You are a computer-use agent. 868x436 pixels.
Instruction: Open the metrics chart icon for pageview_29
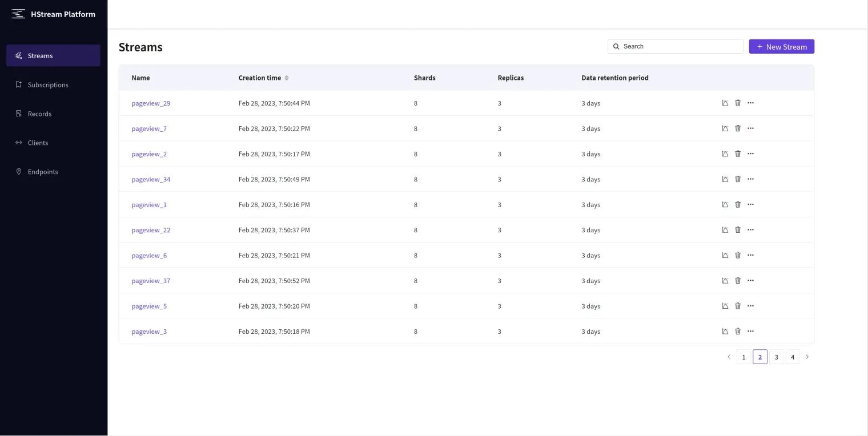coord(725,103)
